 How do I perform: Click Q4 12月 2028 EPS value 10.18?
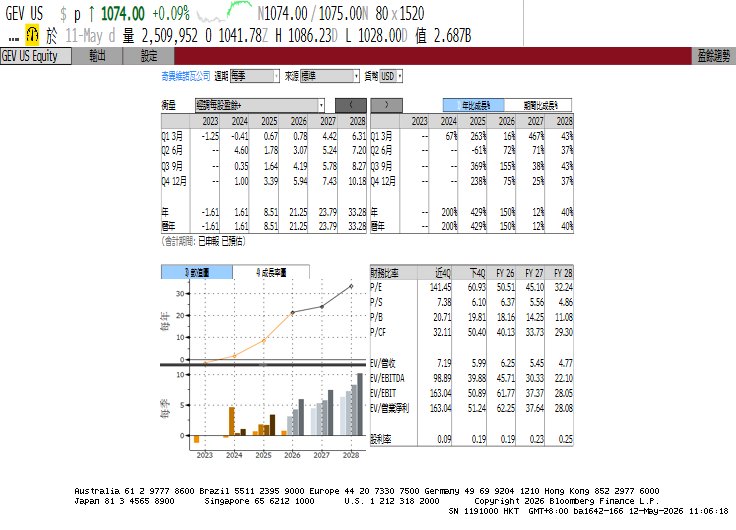coord(357,181)
